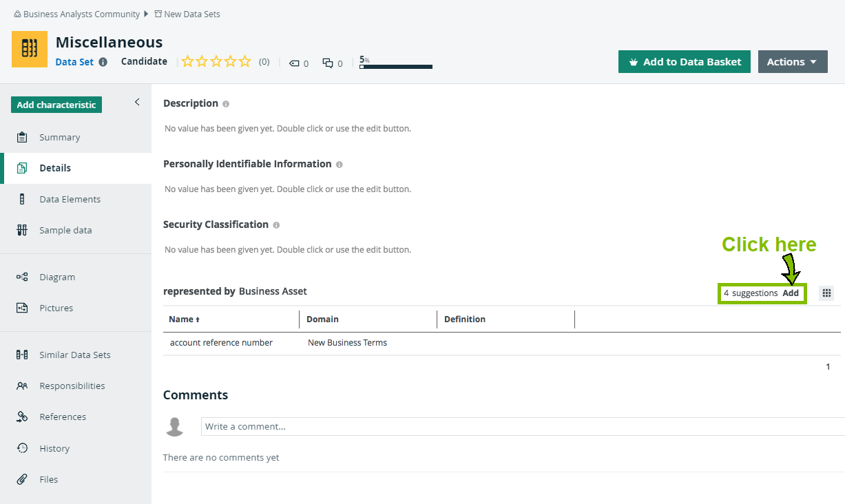Sort table by Name column
The height and width of the screenshot is (504, 845).
pos(185,319)
